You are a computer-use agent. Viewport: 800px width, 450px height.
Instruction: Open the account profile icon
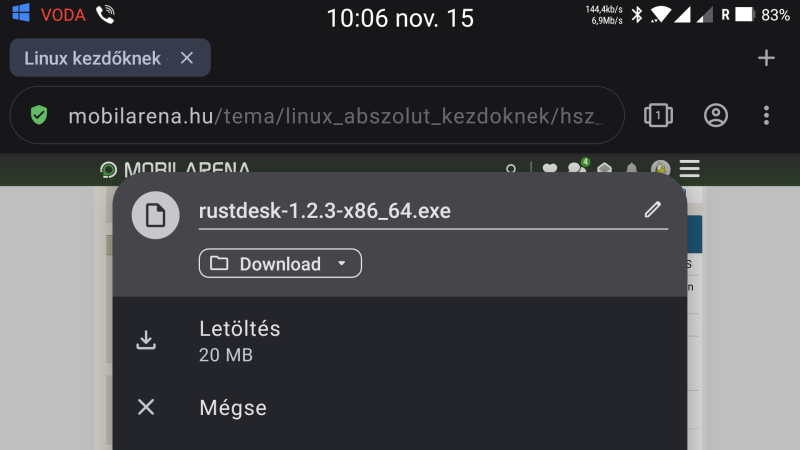pyautogui.click(x=716, y=115)
